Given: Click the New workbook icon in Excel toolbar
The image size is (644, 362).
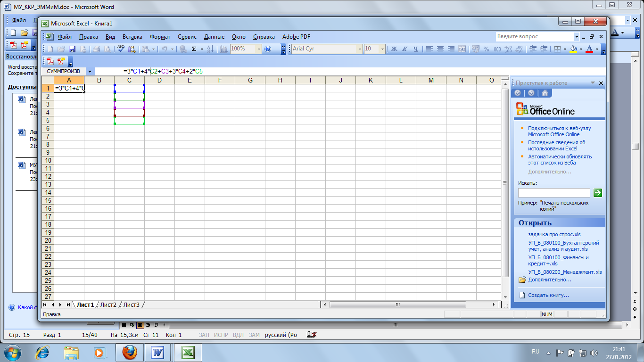Looking at the screenshot, I should (x=50, y=49).
